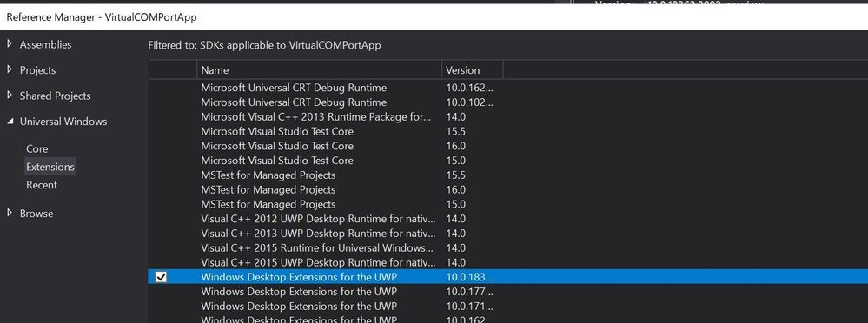Select Microsoft Visual Studio Test Core 15.5 row
868x323 pixels.
pos(507,131)
